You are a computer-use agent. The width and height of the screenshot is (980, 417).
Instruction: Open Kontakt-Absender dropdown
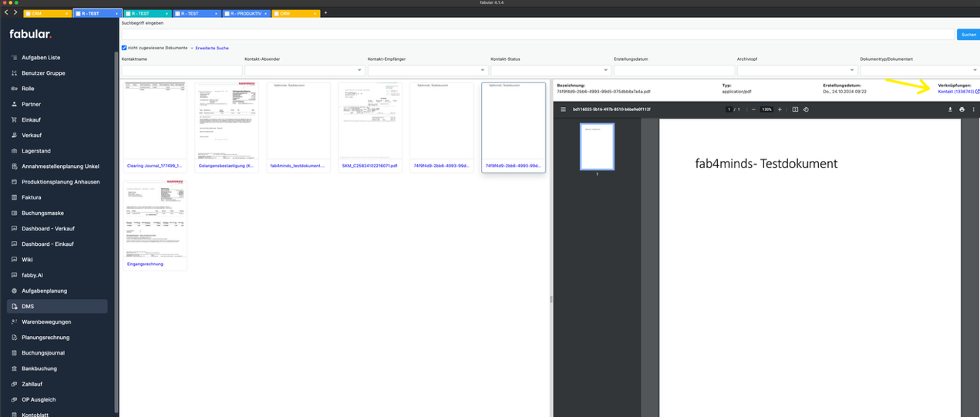(305, 70)
